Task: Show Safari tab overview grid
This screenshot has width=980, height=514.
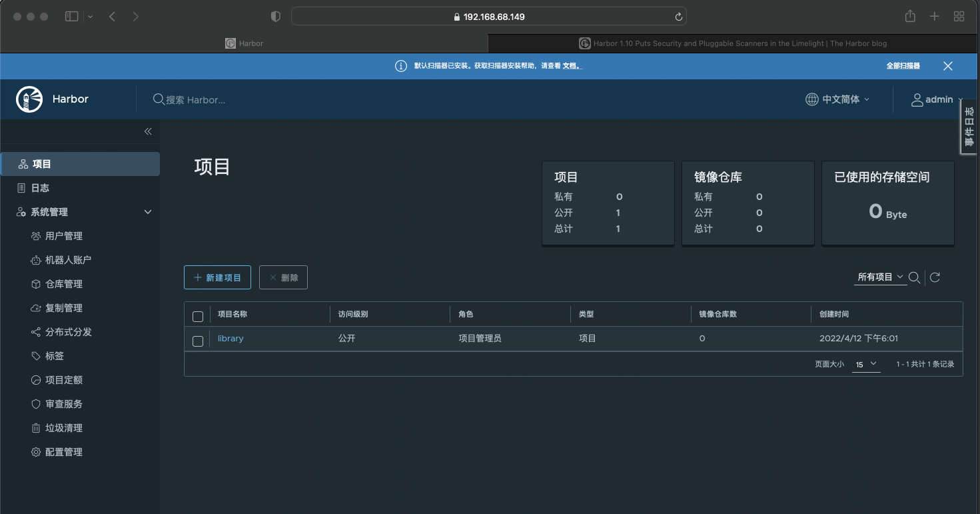Action: click(x=959, y=17)
